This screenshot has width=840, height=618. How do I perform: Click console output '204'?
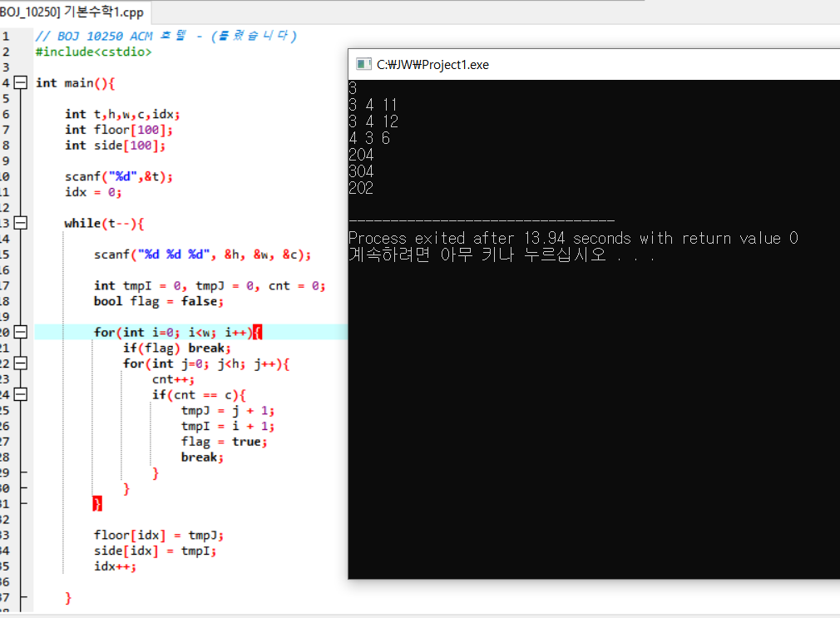(361, 155)
